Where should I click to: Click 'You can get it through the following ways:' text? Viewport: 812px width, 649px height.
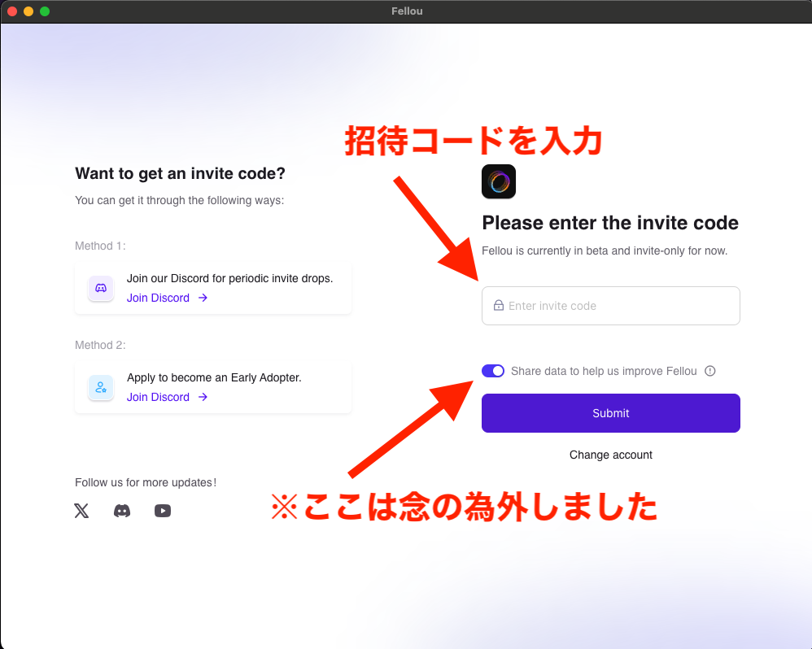pos(180,200)
